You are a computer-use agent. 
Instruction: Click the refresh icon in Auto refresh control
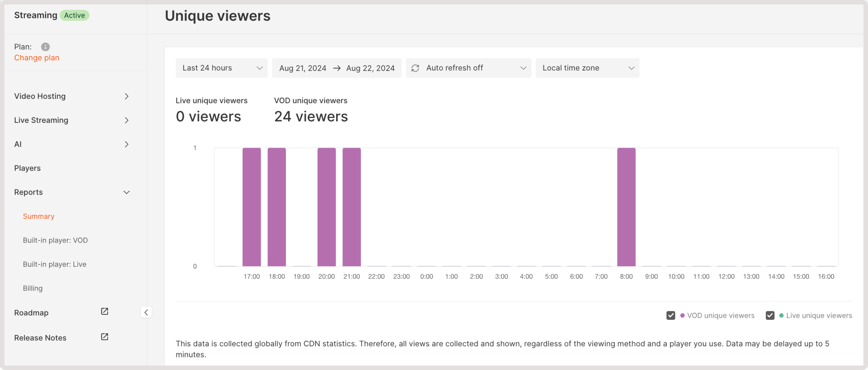(x=416, y=68)
